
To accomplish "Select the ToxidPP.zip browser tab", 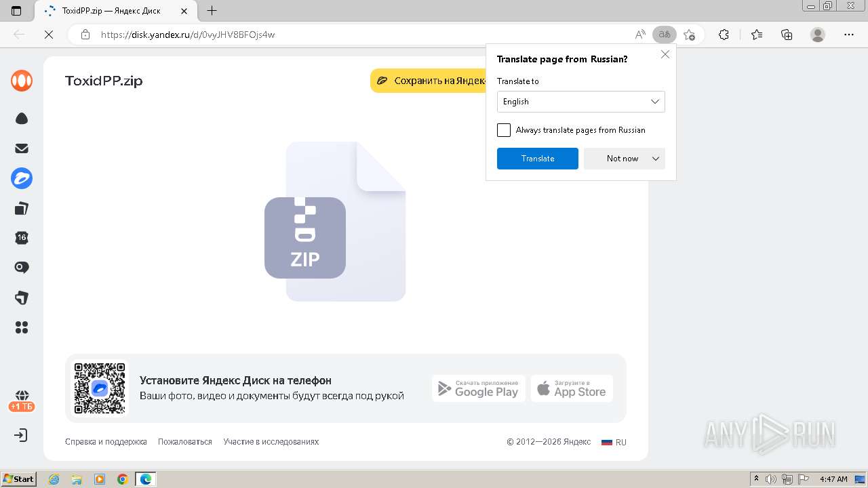I will 115,11.
